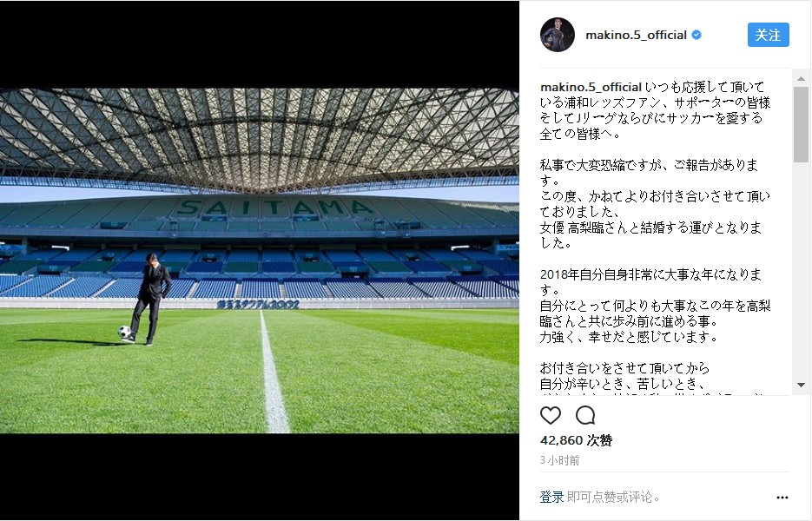Screen dimensions: 812x521
Task: Click the blue verified badge
Action: [x=697, y=35]
